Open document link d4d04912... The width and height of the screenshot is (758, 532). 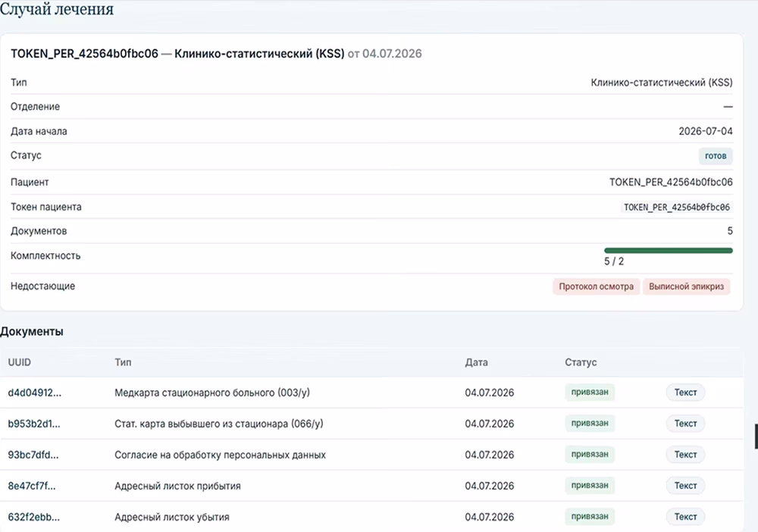[x=34, y=393]
